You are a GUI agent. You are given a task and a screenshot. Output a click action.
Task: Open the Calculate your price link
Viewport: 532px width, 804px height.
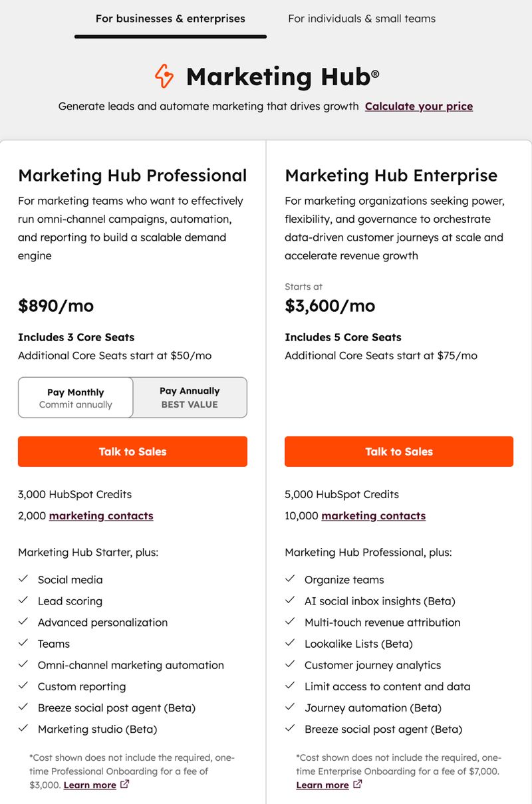click(419, 106)
